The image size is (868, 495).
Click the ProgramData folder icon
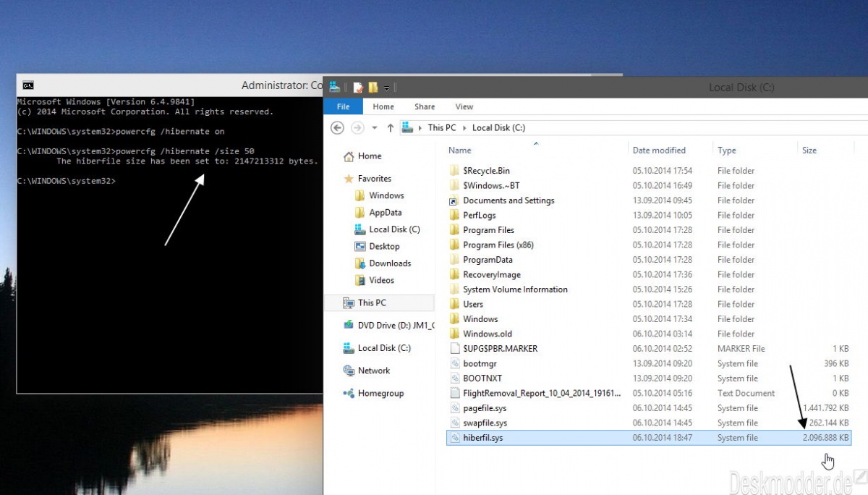tap(454, 260)
